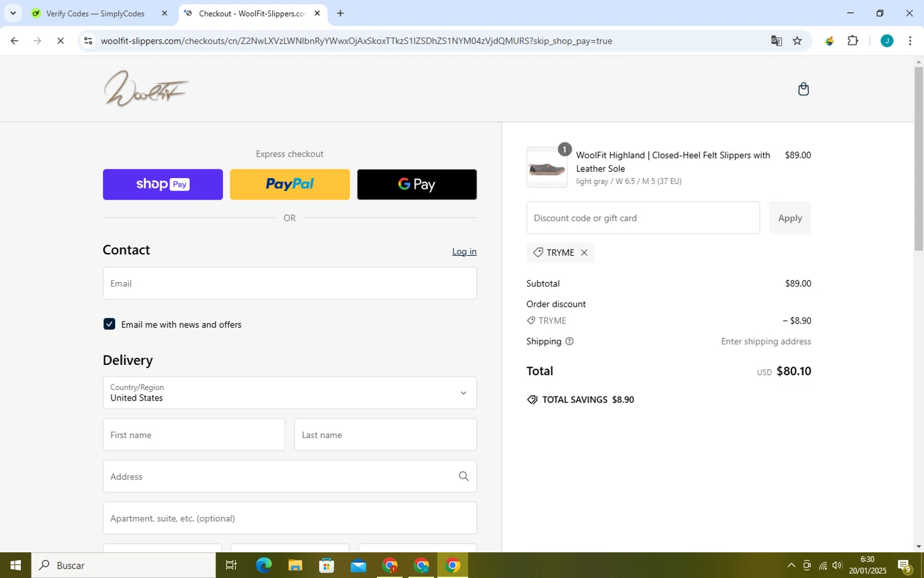
Task: Expand the Country/Region dropdown
Action: [290, 393]
